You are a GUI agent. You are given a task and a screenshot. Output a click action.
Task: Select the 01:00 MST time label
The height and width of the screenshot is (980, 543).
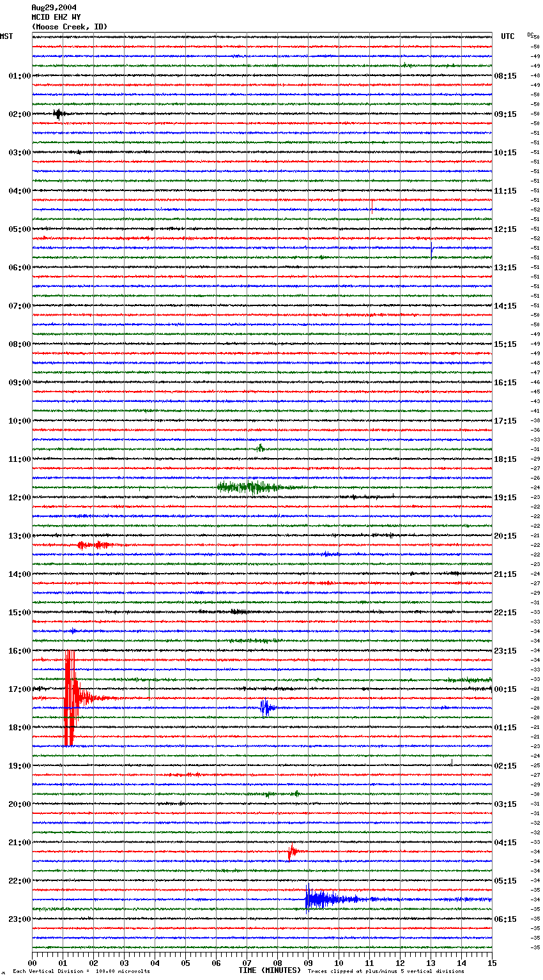(x=20, y=76)
